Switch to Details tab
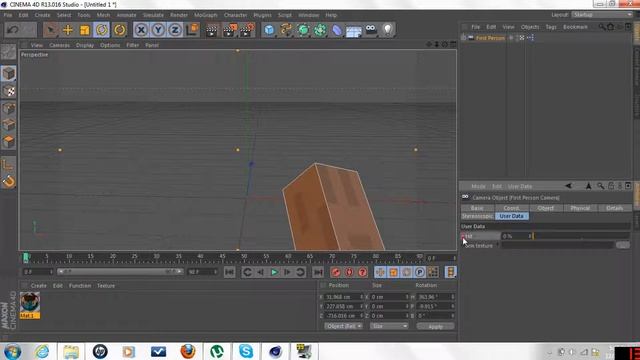The width and height of the screenshot is (640, 360). tap(614, 208)
